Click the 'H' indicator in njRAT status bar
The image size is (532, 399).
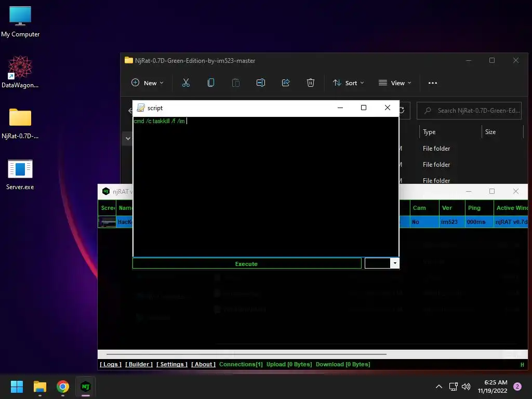point(522,365)
